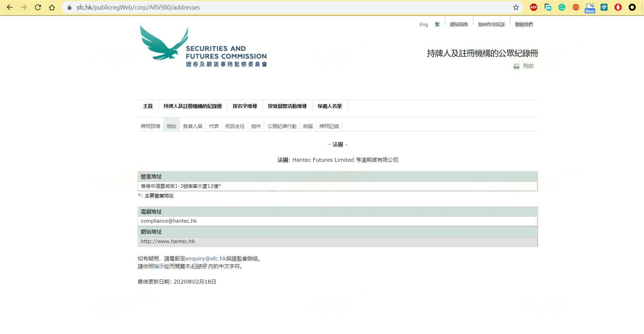This screenshot has width=644, height=334.
Task: Select 按受規管活動搜尋 menu item
Action: coord(287,106)
